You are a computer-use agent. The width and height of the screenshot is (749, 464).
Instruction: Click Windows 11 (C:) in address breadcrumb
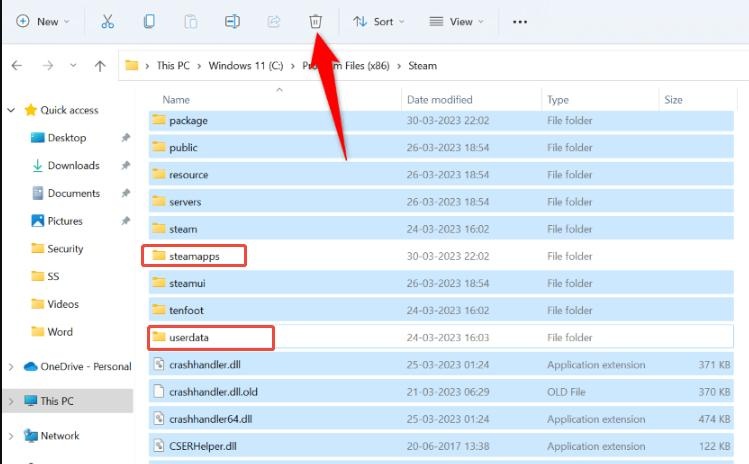[x=246, y=65]
